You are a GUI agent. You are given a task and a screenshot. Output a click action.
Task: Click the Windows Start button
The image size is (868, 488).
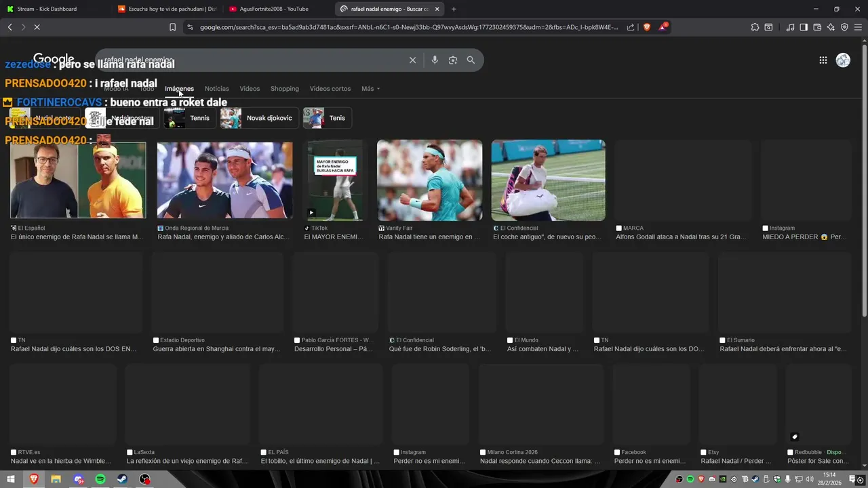(12, 479)
